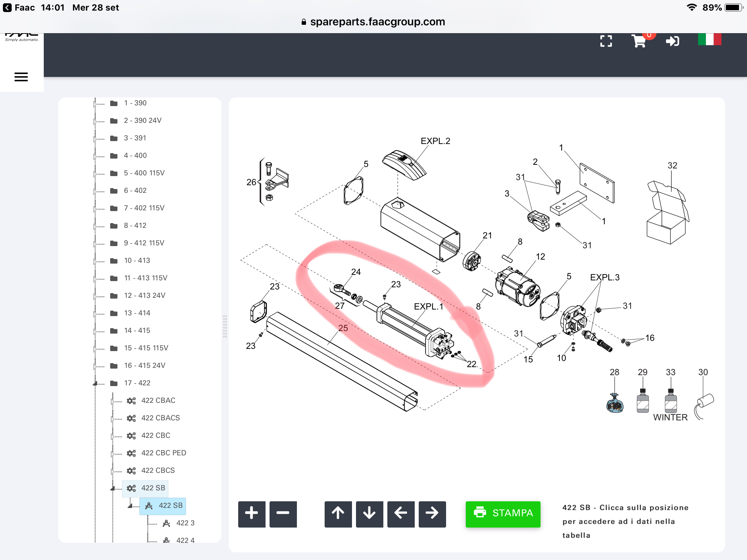Go back to Faac app
The height and width of the screenshot is (560, 747).
tap(19, 8)
